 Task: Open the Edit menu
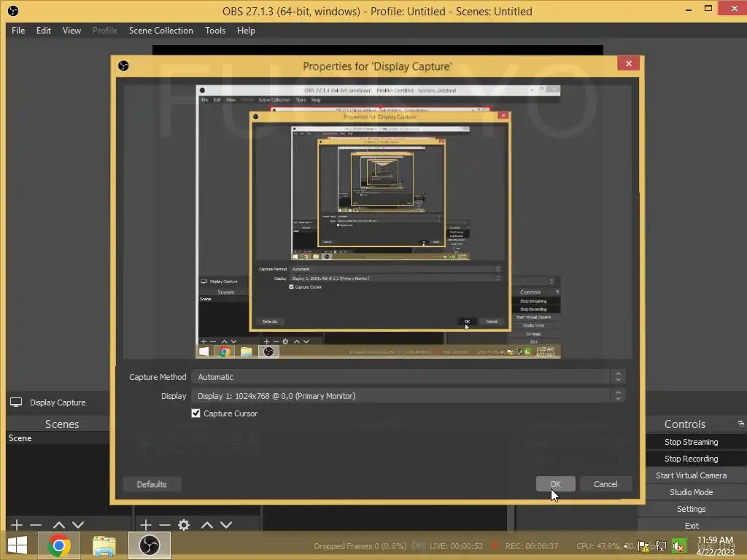(x=43, y=31)
